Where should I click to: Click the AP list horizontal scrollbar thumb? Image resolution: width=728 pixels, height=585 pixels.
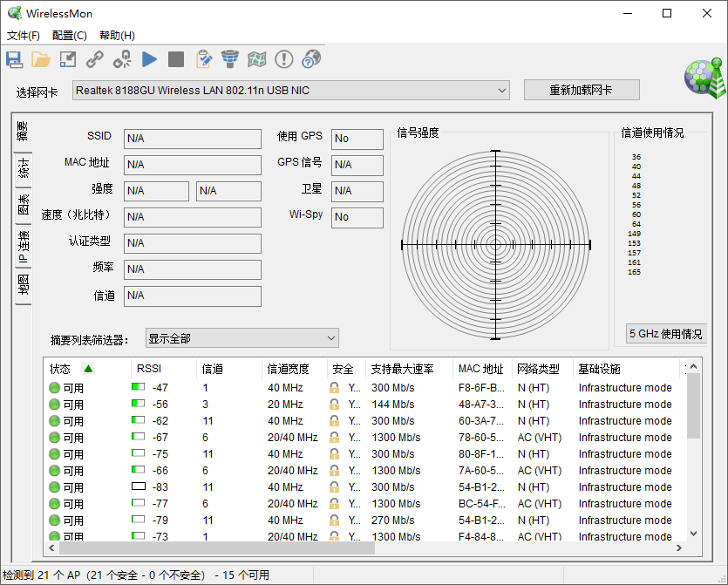click(x=216, y=548)
